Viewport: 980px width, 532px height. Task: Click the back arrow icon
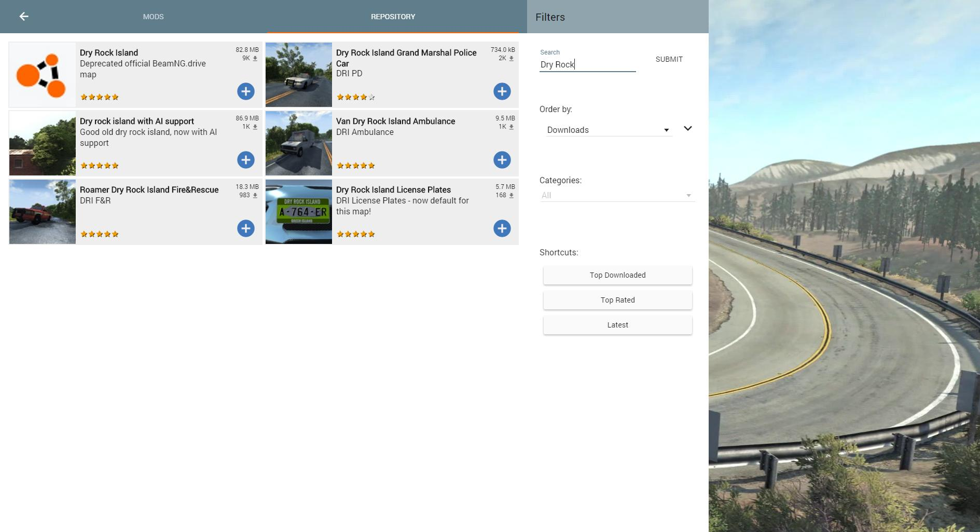[x=24, y=17]
